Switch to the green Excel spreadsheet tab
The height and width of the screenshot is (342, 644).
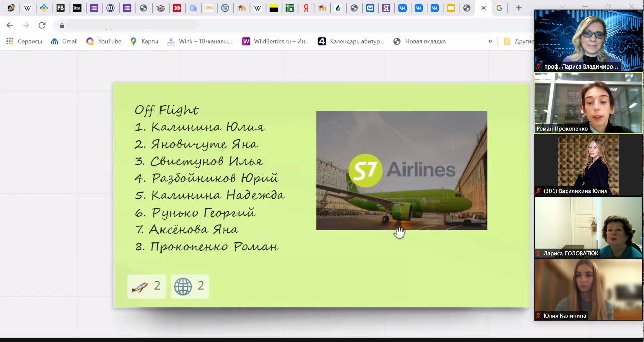(290, 8)
